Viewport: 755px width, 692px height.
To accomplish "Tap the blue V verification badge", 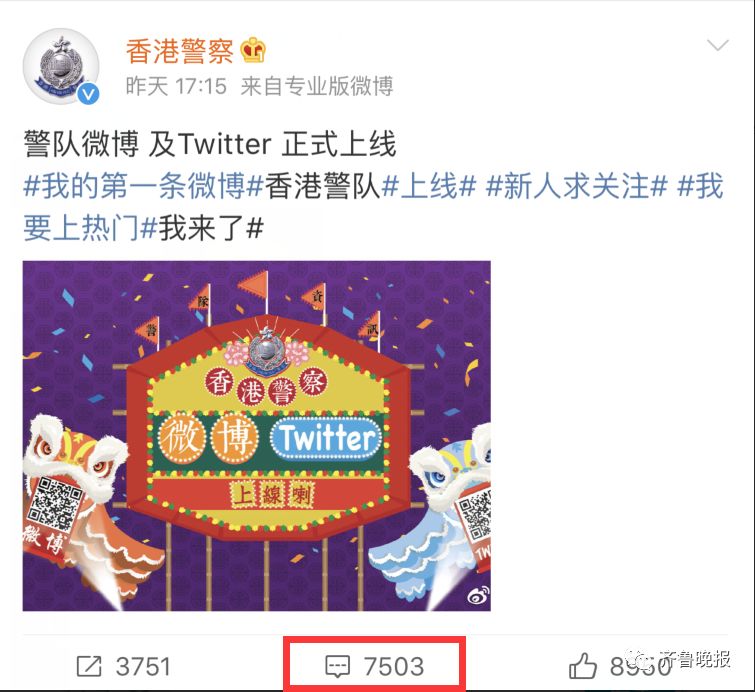I will pyautogui.click(x=89, y=94).
